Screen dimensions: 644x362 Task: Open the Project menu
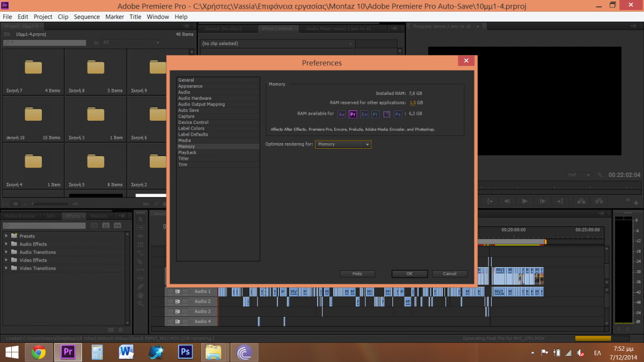43,17
